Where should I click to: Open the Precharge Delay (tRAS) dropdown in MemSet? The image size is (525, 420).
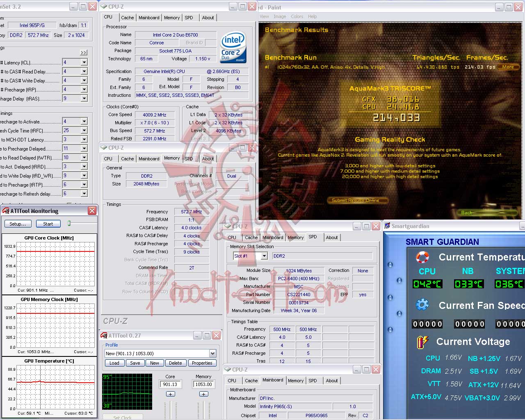point(84,98)
